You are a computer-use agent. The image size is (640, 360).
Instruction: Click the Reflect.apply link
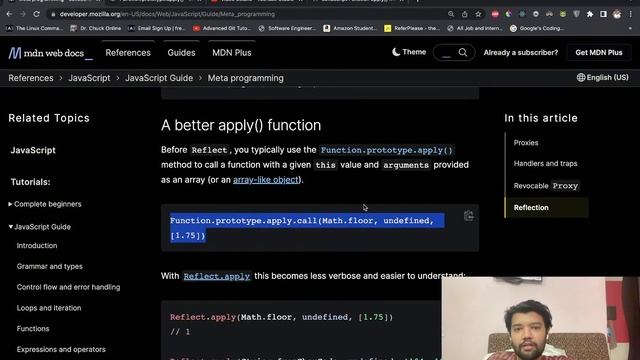[x=216, y=276]
